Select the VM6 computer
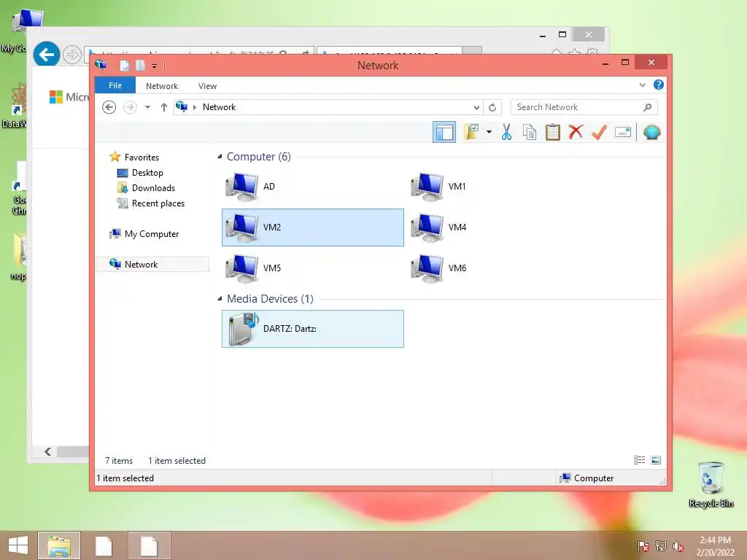The width and height of the screenshot is (747, 560). pos(498,268)
